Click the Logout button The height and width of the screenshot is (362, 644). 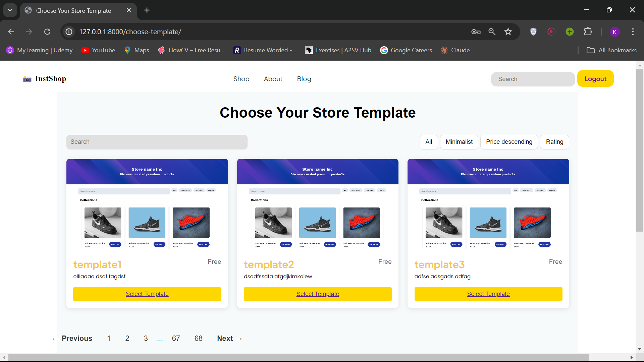595,79
